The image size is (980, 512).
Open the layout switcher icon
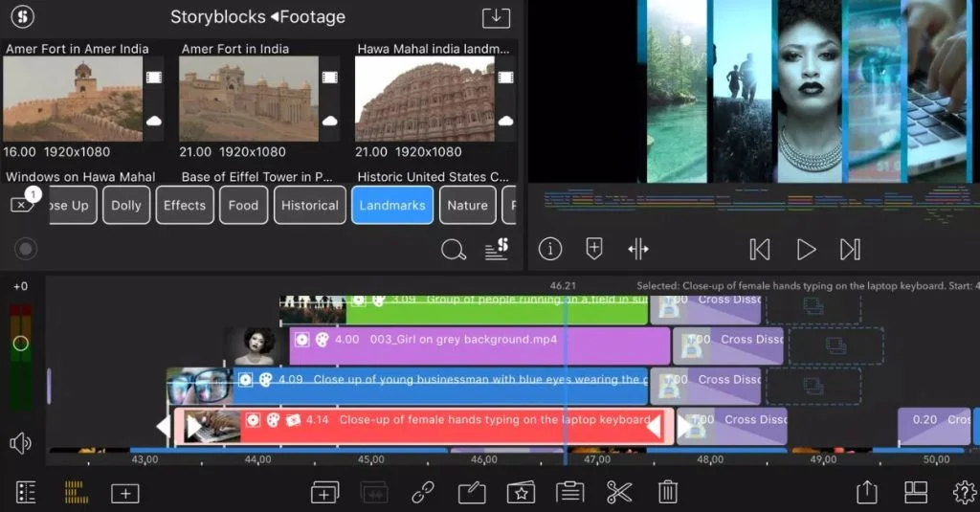(x=916, y=492)
